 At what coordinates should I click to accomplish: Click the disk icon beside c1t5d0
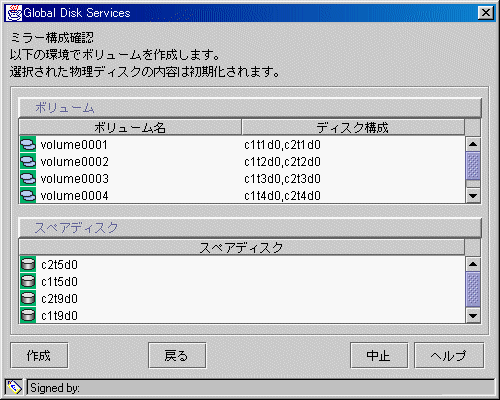tap(28, 282)
